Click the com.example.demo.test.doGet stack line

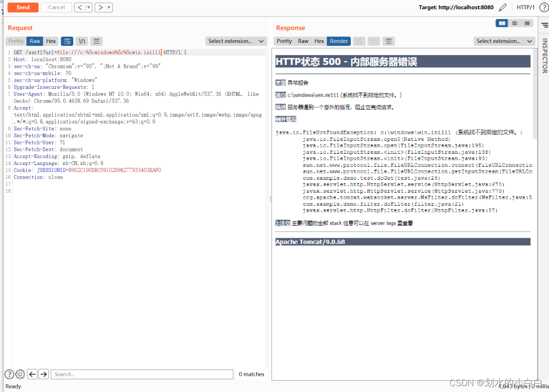coord(371,178)
